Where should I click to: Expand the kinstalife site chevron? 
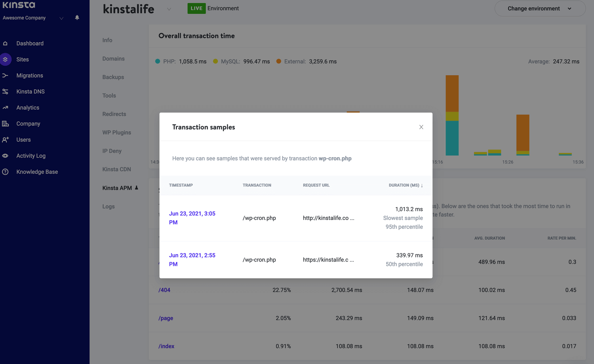coord(169,9)
